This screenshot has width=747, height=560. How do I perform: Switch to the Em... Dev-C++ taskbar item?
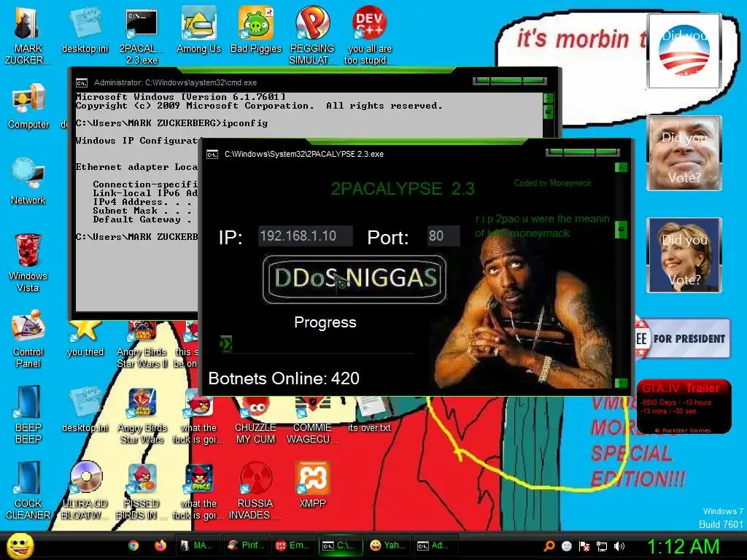[293, 545]
